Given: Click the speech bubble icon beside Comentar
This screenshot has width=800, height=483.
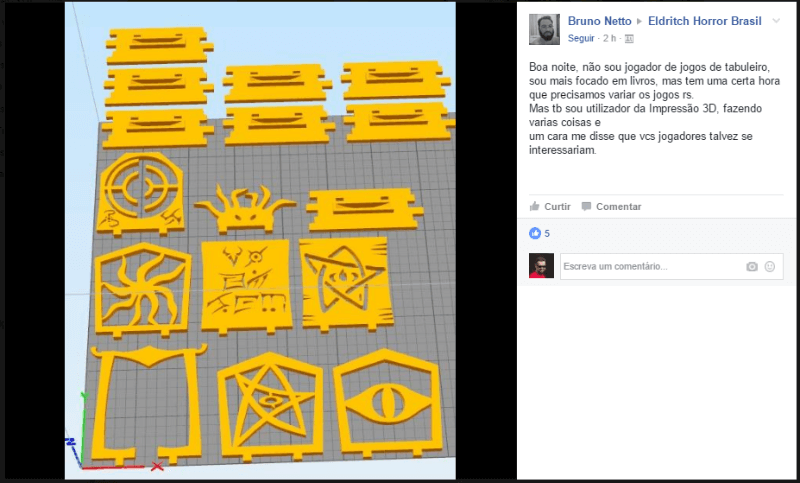Looking at the screenshot, I should [586, 206].
